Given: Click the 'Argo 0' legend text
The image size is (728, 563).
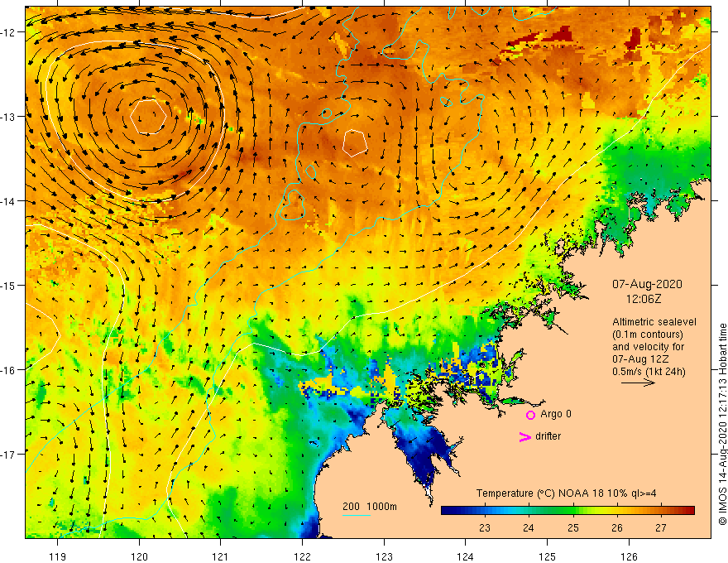Looking at the screenshot, I should click(x=556, y=414).
